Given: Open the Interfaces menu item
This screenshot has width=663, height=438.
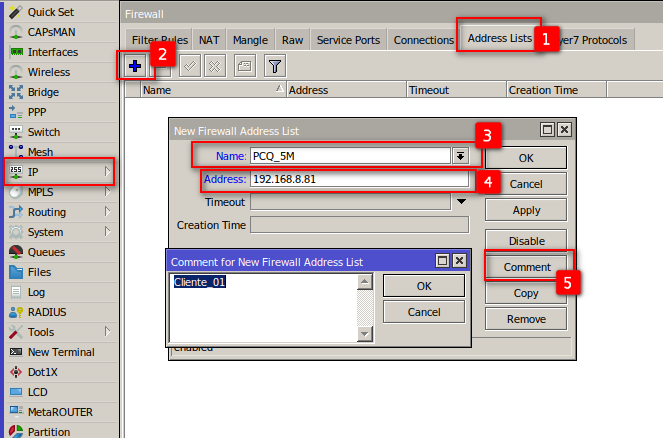Looking at the screenshot, I should tap(52, 52).
